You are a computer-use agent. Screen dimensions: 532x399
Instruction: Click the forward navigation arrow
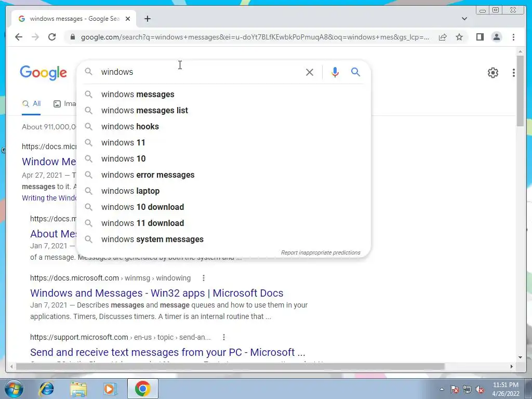(35, 37)
